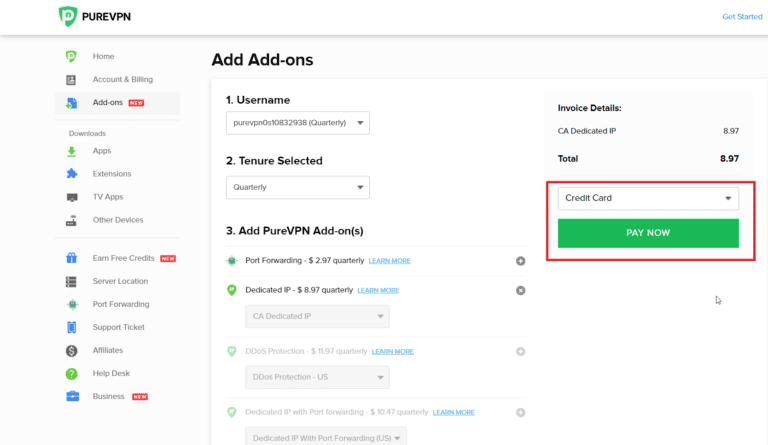
Task: Click the Account & Billing icon
Action: pyautogui.click(x=71, y=80)
